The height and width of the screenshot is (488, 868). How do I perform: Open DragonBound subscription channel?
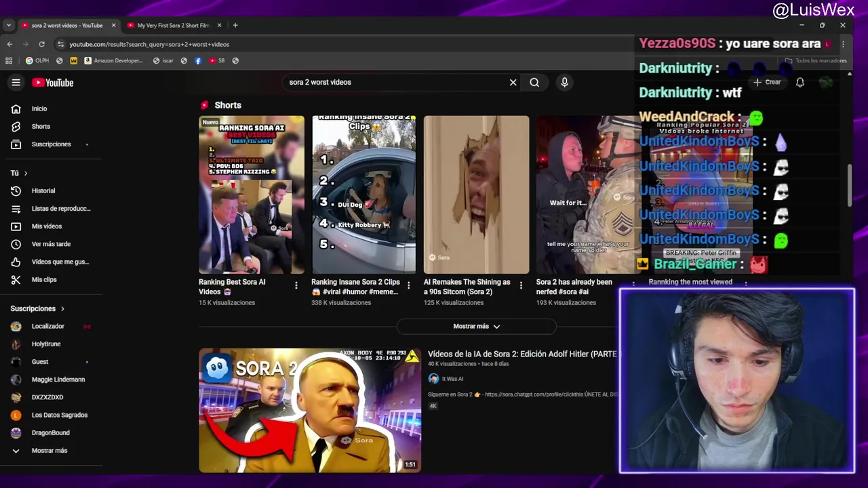[51, 432]
